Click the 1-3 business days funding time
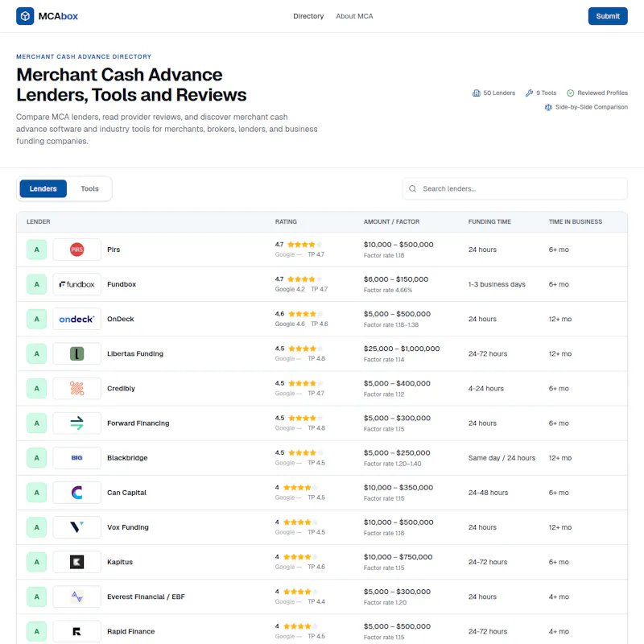Image resolution: width=644 pixels, height=644 pixels. pos(497,284)
